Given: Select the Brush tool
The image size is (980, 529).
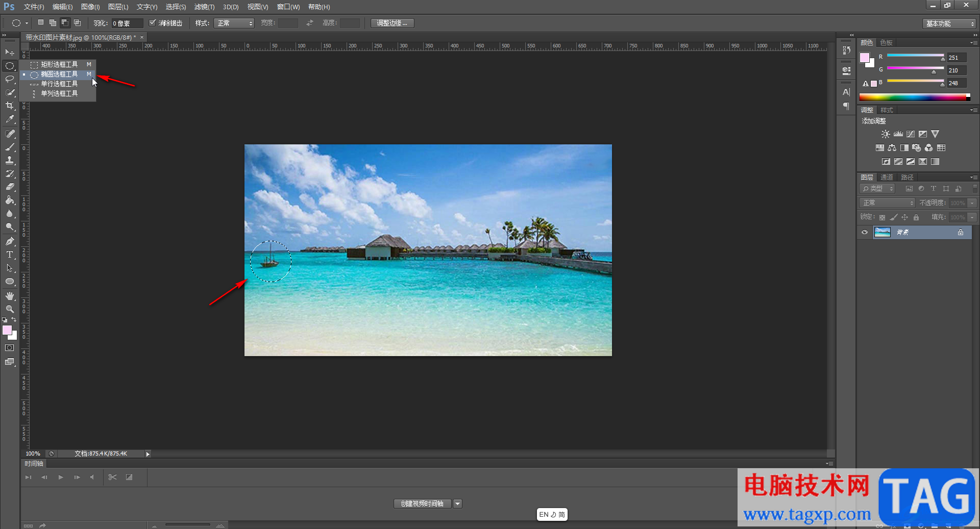Looking at the screenshot, I should pos(10,147).
